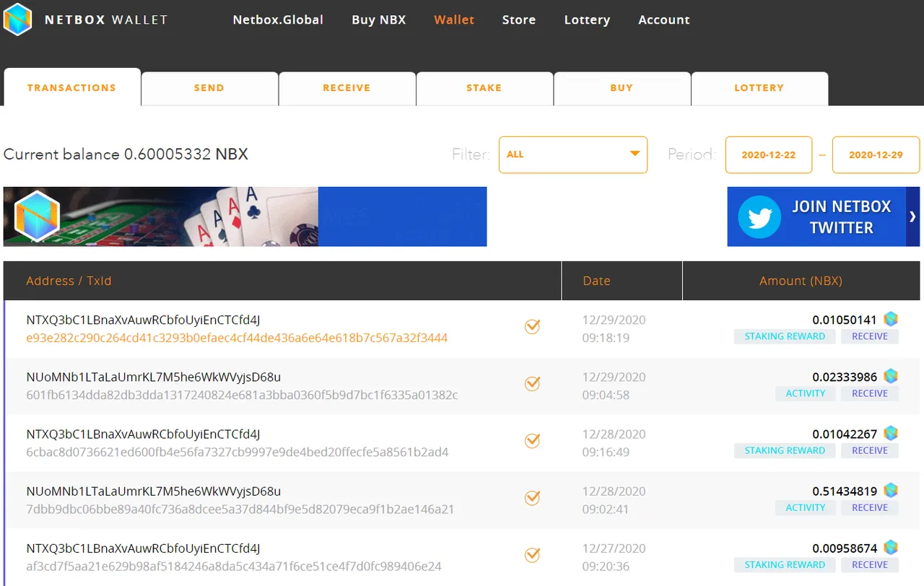Click the Staking Reward badge under 0.00958674
This screenshot has height=586, width=924.
pyautogui.click(x=785, y=564)
